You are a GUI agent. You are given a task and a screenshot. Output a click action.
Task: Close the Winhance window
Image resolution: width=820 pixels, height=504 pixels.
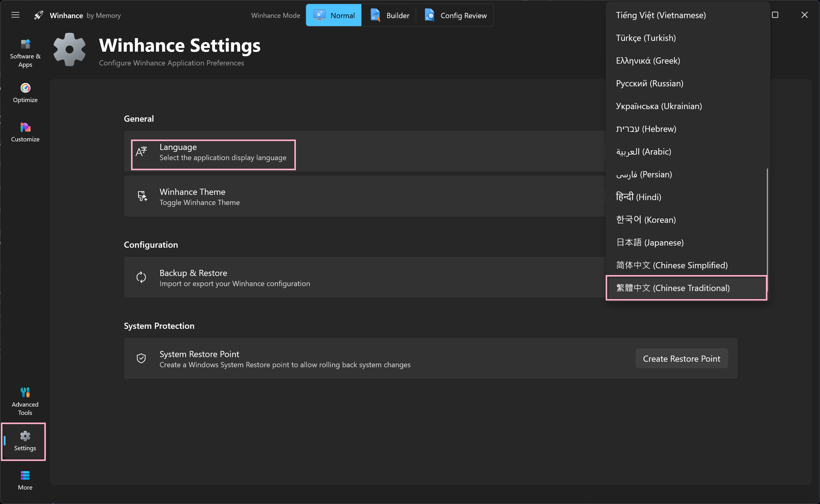805,15
